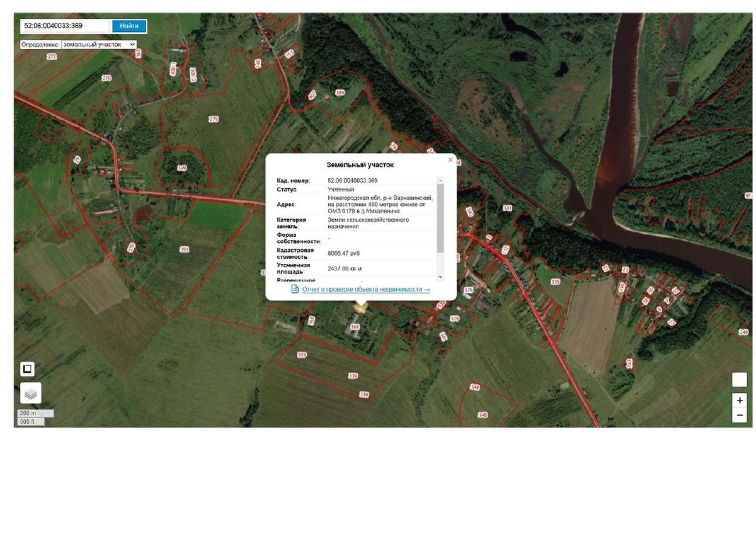Click the document icon beside the report link
Viewport: 756px width, 534px height.
295,289
